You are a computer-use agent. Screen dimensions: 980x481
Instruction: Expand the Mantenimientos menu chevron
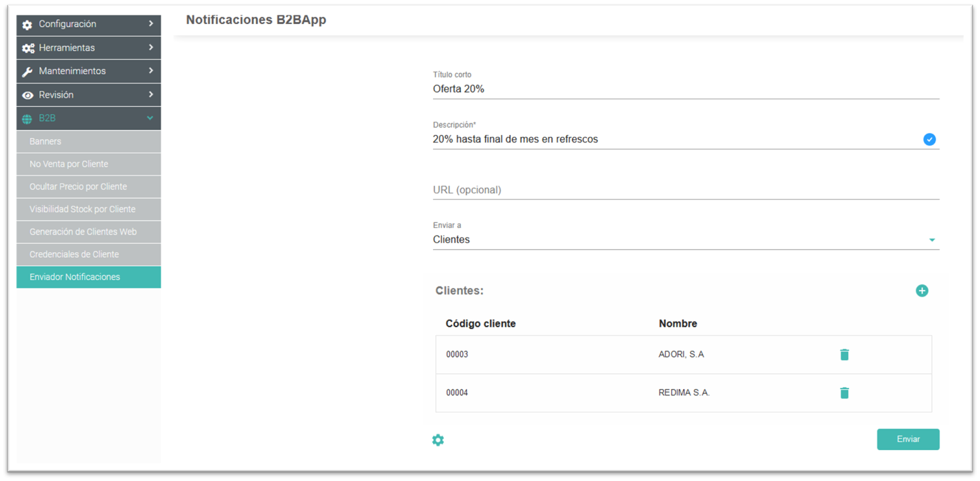(151, 70)
